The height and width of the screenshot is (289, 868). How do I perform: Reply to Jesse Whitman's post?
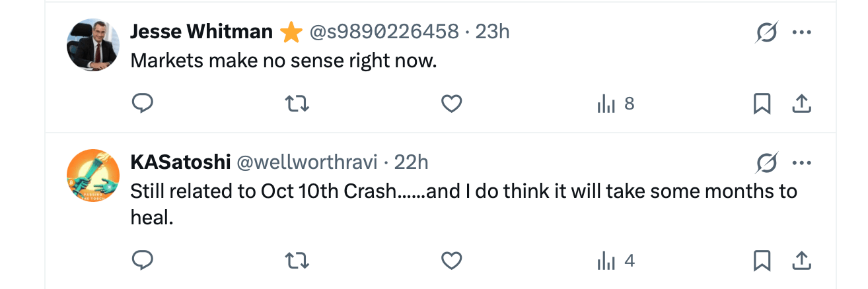[143, 104]
